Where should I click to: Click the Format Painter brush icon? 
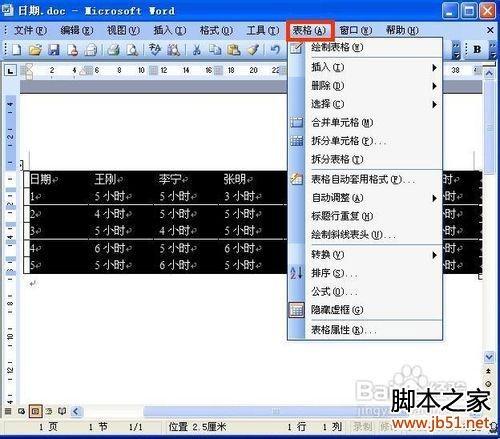click(253, 50)
